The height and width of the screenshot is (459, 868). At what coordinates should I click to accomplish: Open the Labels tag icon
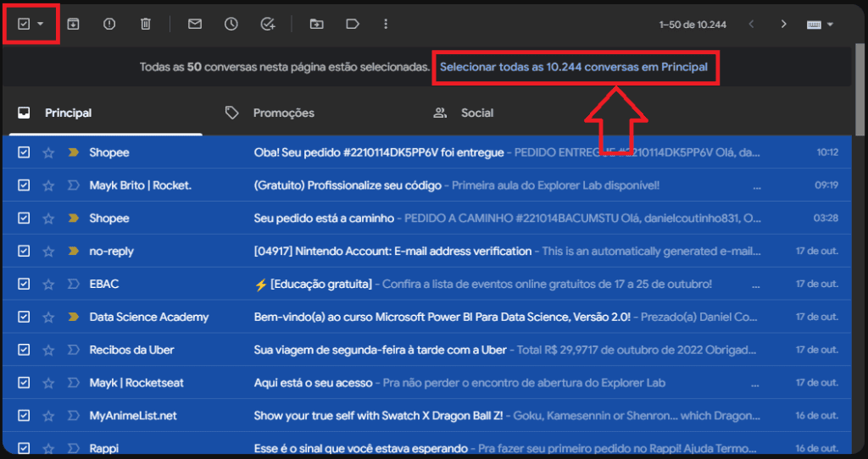point(353,24)
